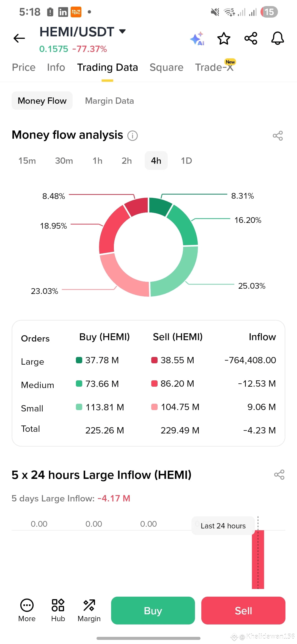
Task: Switch to the Price tab
Action: [24, 67]
